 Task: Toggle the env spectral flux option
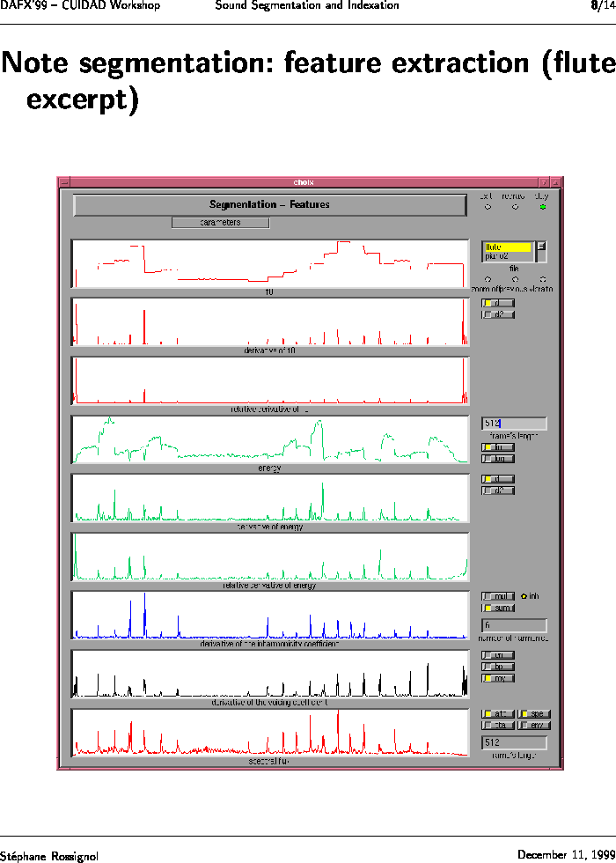pos(534,725)
